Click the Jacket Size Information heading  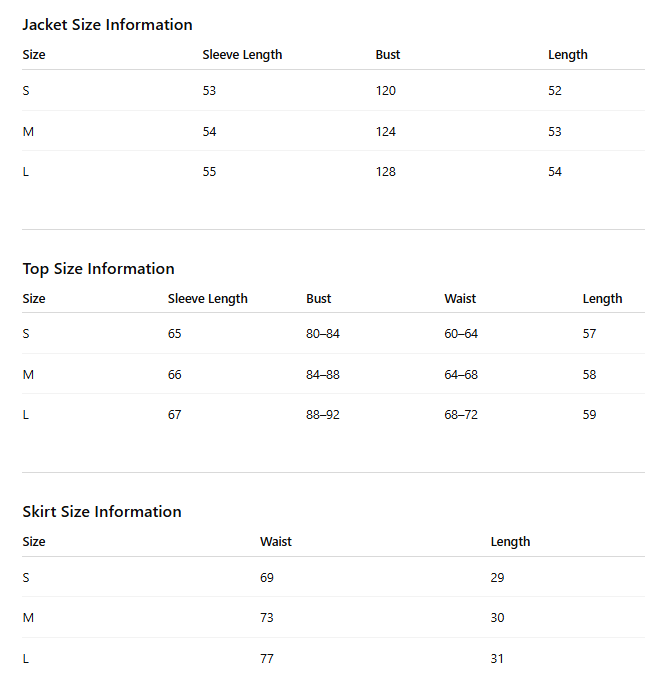click(107, 25)
